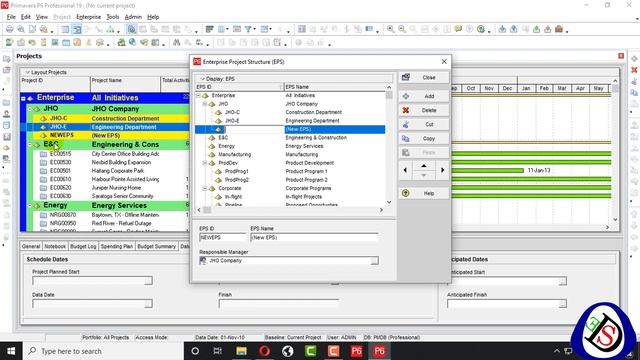Open the Anticipated Finish date picker

pyautogui.click(x=562, y=304)
